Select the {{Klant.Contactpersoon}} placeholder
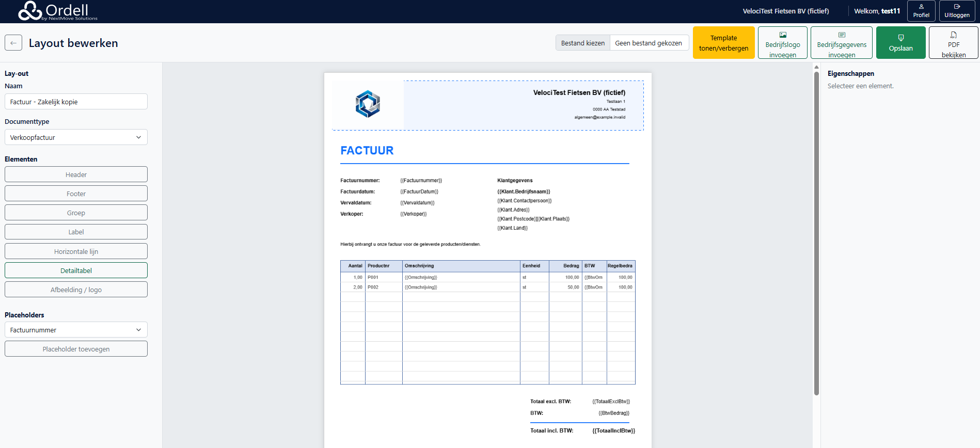The image size is (980, 448). 524,201
